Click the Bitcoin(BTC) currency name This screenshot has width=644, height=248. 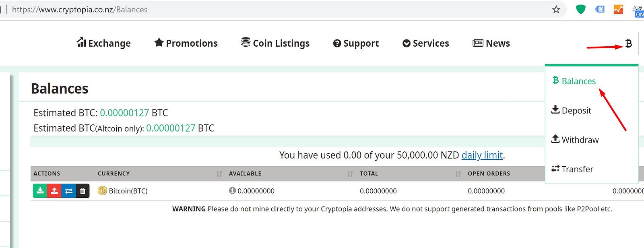[128, 191]
